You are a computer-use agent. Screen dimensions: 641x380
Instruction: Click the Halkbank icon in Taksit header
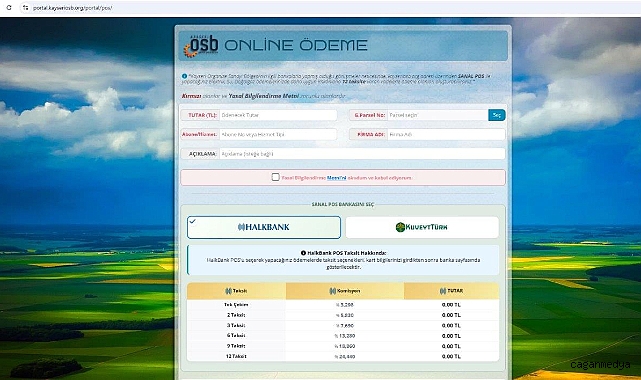coord(229,291)
